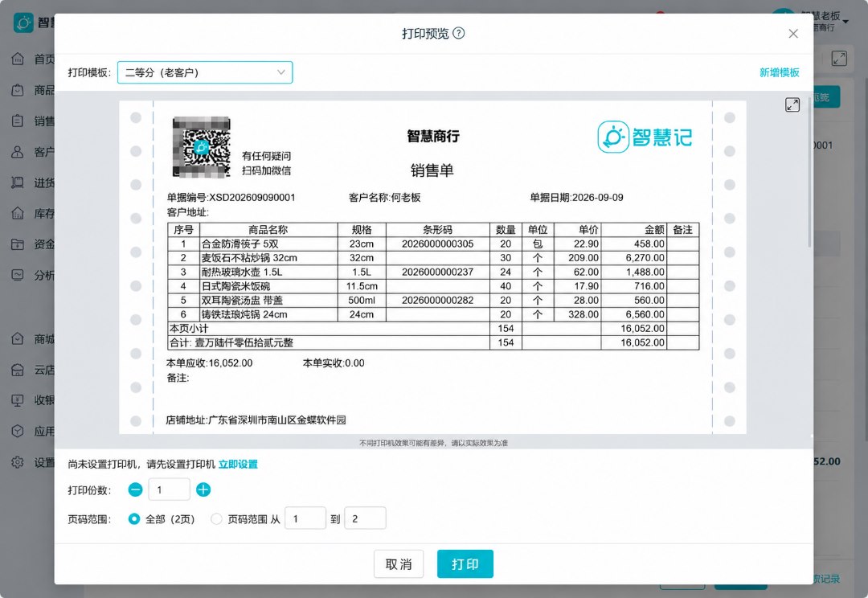
Task: Click the 本单应收:16,052.00 text
Action: pos(209,363)
